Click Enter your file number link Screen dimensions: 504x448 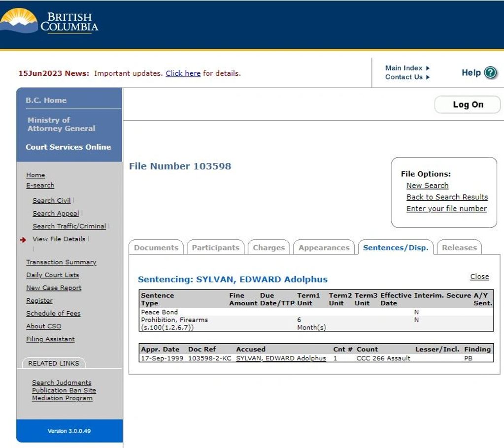(446, 209)
